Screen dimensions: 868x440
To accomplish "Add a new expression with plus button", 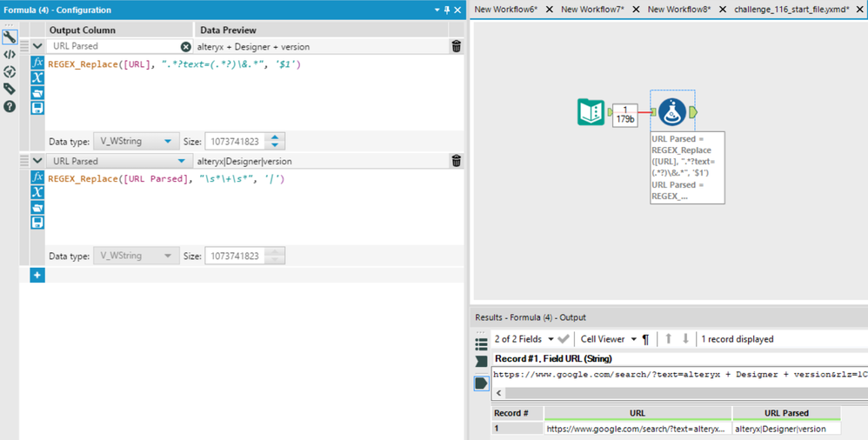I will click(37, 275).
